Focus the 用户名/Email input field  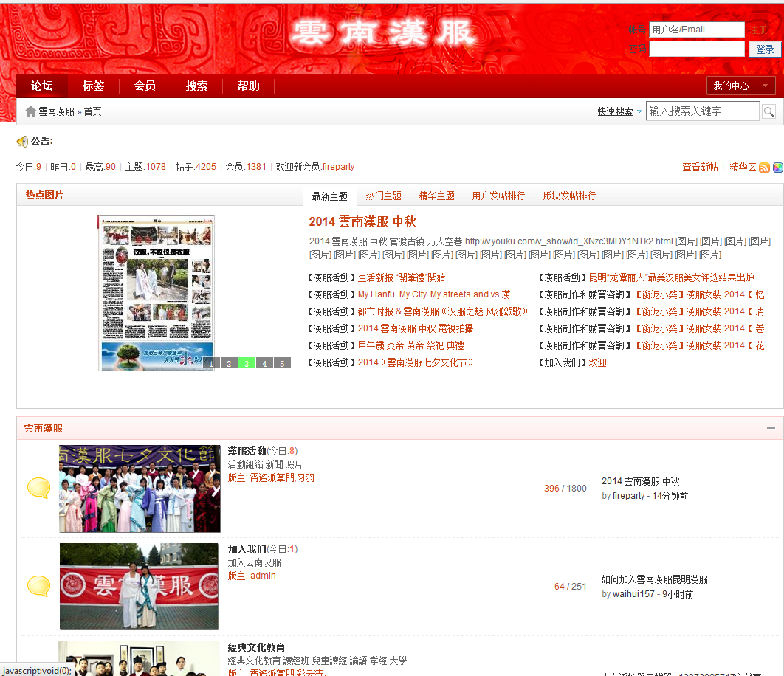coord(696,30)
